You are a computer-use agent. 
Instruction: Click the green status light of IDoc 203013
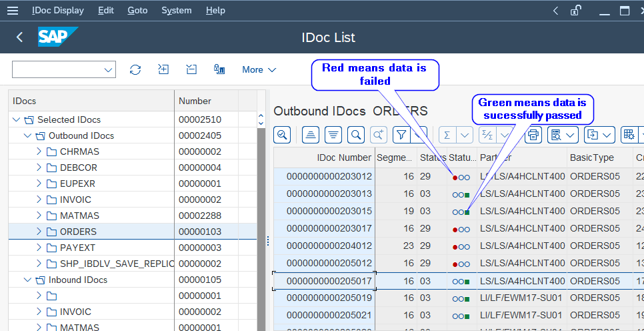[467, 195]
